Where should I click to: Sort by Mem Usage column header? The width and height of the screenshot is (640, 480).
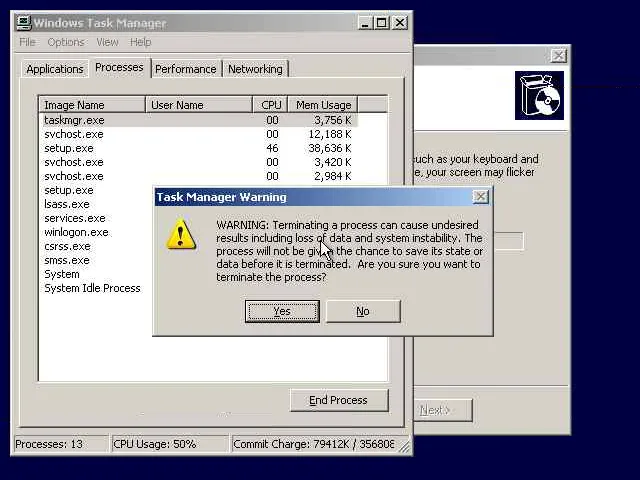(x=323, y=105)
